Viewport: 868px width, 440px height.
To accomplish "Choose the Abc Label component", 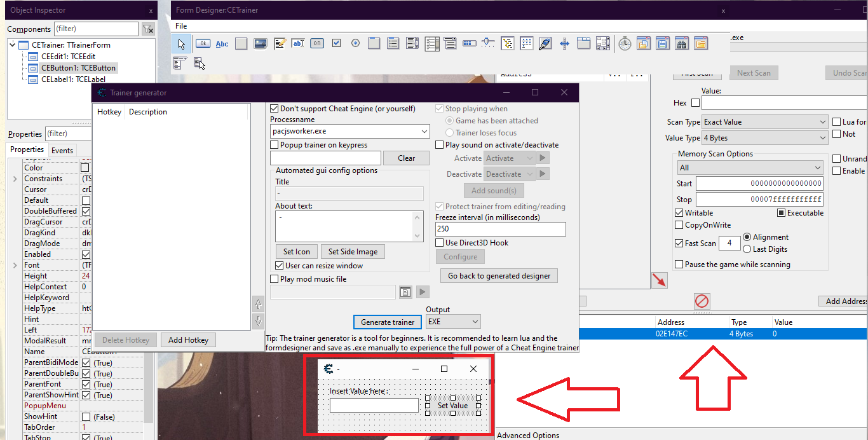I will coord(222,43).
